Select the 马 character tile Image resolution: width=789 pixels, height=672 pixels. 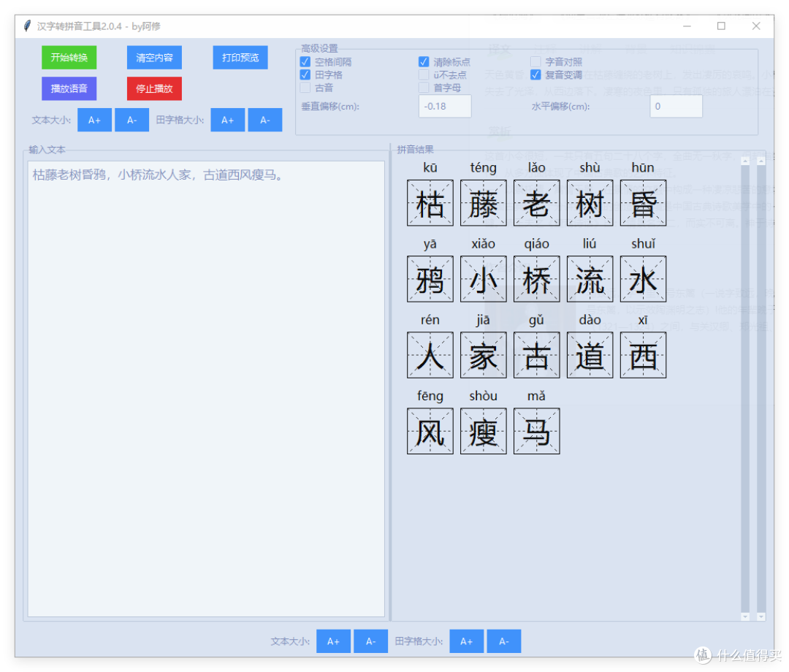click(x=537, y=430)
